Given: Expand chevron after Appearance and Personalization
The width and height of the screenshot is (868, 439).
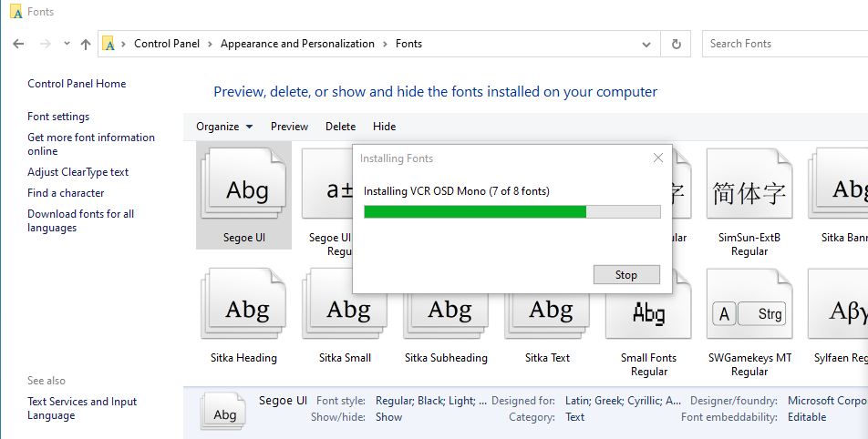Looking at the screenshot, I should [x=386, y=45].
